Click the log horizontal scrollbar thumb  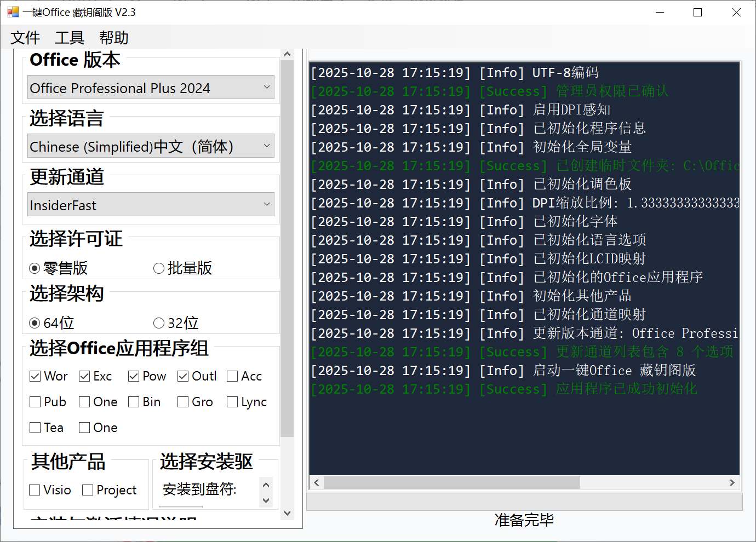[x=451, y=482]
